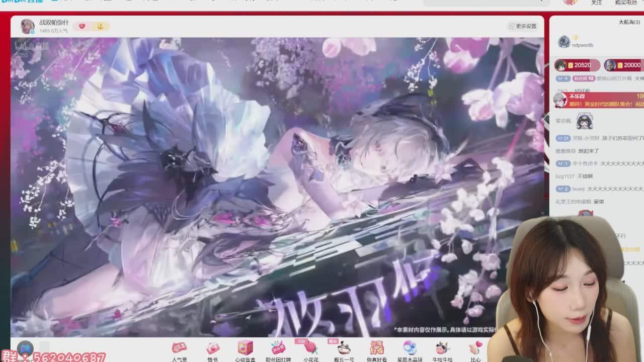644x362 pixels.
Task: Send a 小花花 flower gift
Action: [311, 352]
